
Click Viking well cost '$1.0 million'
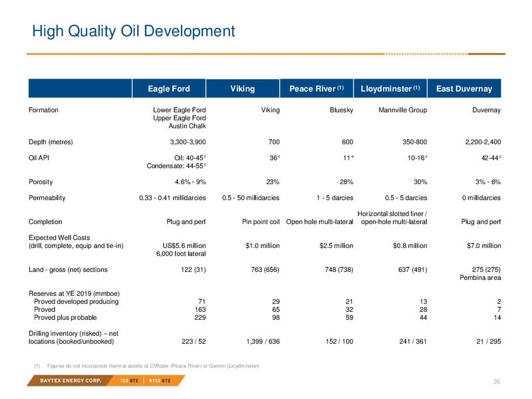pos(263,245)
